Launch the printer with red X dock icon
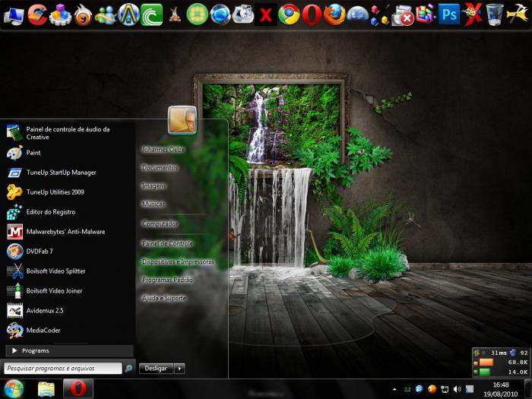The height and width of the screenshot is (399, 532). pos(403,16)
